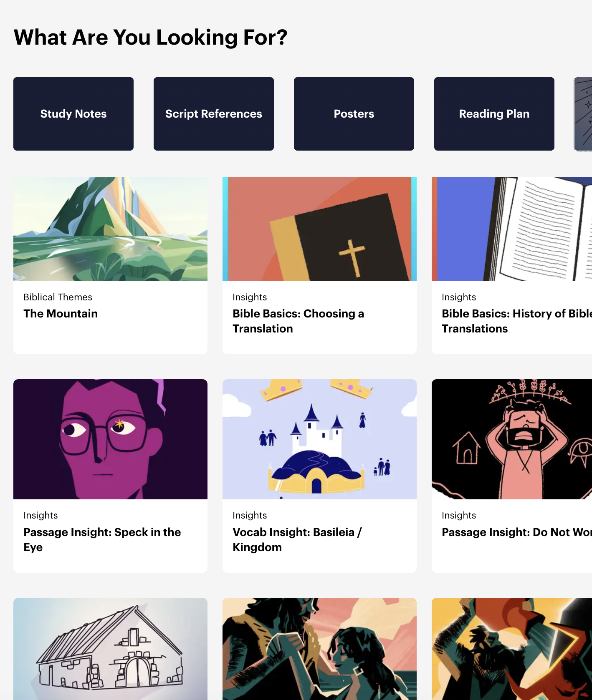Click the purple face with glasses image

[110, 439]
